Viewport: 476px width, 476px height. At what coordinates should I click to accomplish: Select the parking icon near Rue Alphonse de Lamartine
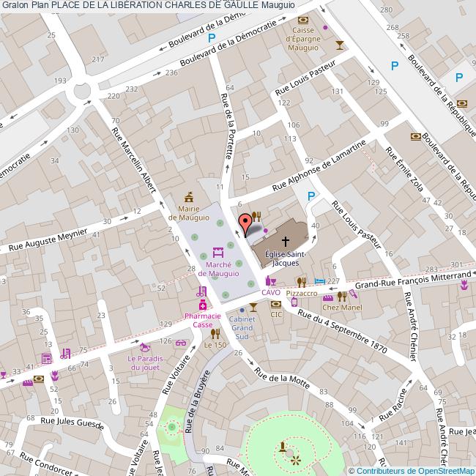point(311,196)
